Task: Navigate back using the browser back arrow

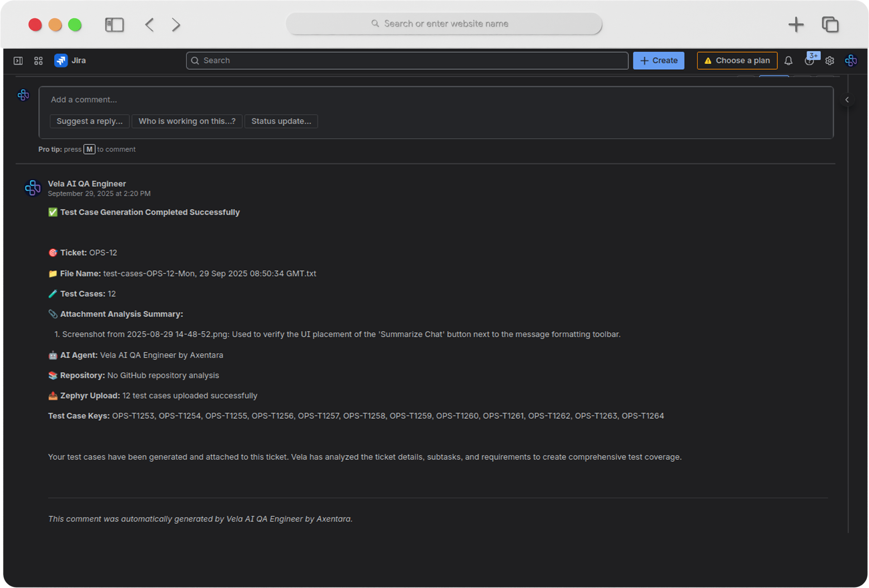Action: pyautogui.click(x=149, y=25)
